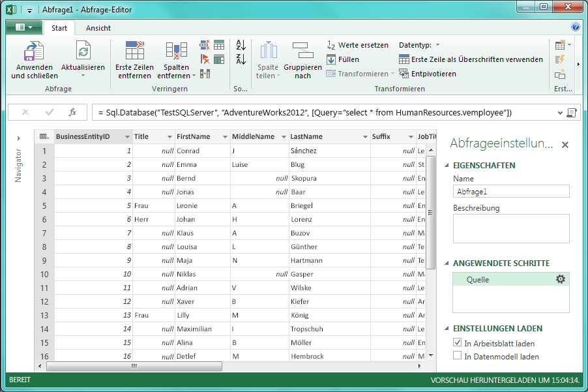Click the green-header table icon in Verringern
This screenshot has height=392, width=588.
click(219, 45)
